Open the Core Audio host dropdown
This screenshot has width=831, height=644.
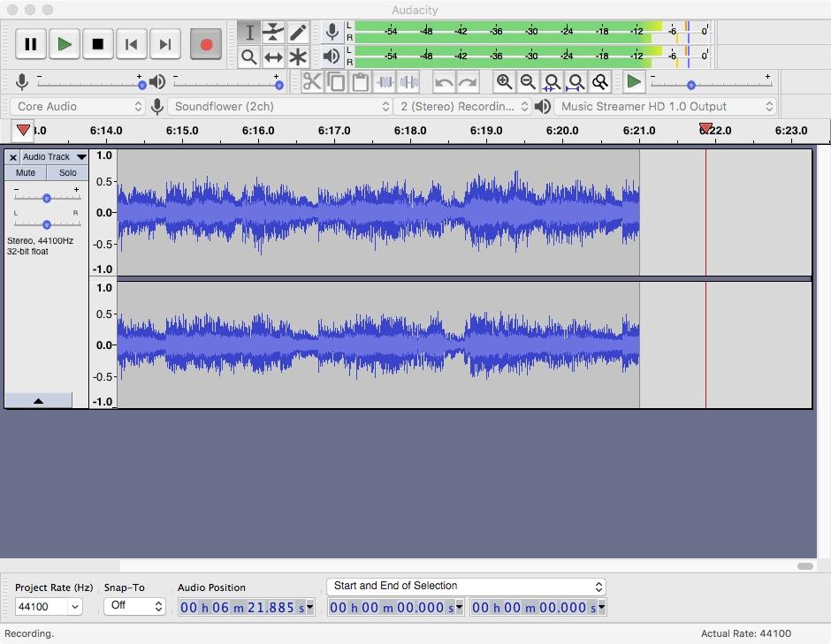79,106
